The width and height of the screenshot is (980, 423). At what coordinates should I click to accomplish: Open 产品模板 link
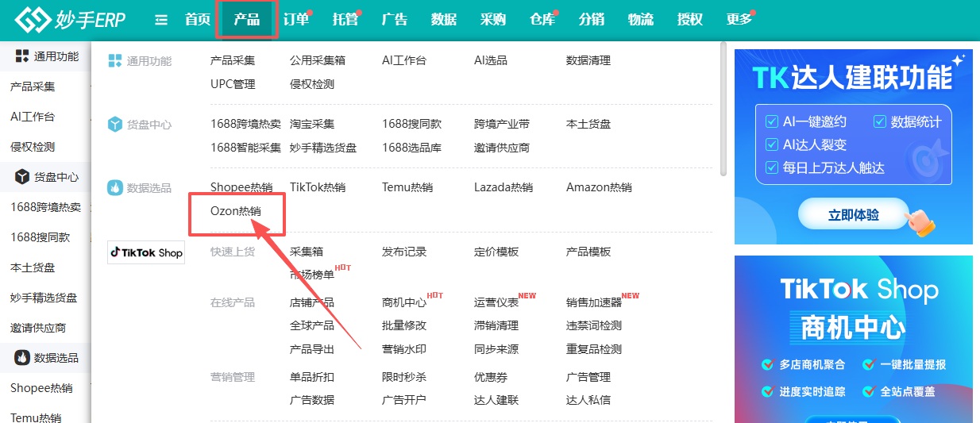(588, 252)
